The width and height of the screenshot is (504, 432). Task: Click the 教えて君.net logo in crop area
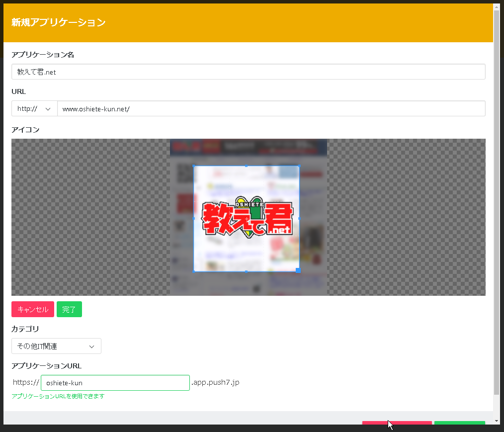247,217
